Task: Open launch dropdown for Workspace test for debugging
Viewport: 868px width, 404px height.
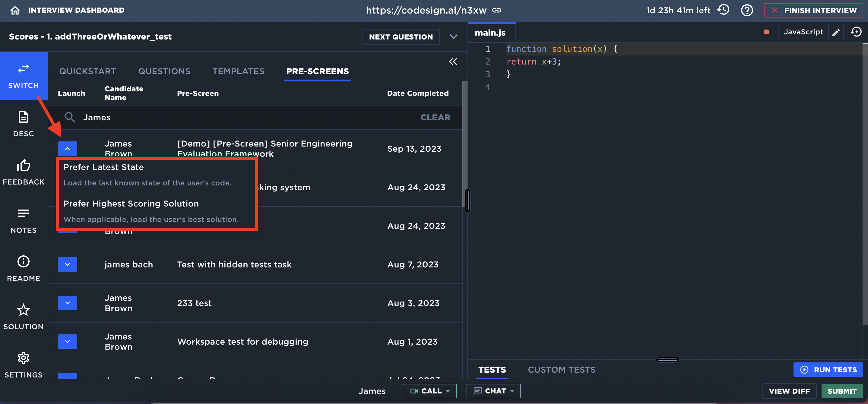Action: [67, 342]
